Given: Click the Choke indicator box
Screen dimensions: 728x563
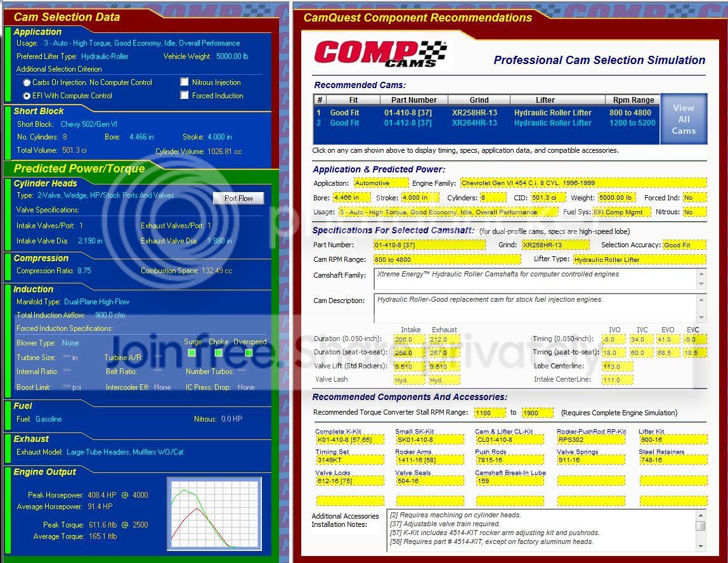Looking at the screenshot, I should point(218,353).
